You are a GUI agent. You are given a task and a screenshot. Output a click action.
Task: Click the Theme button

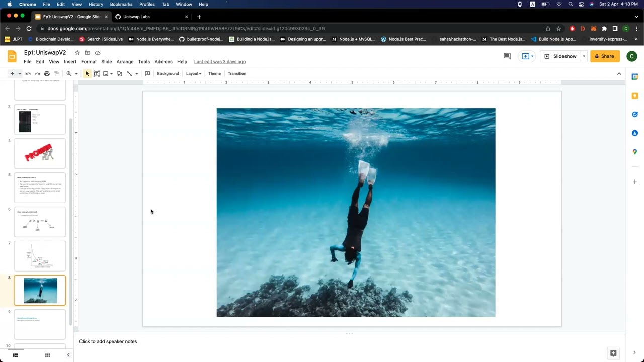point(214,74)
